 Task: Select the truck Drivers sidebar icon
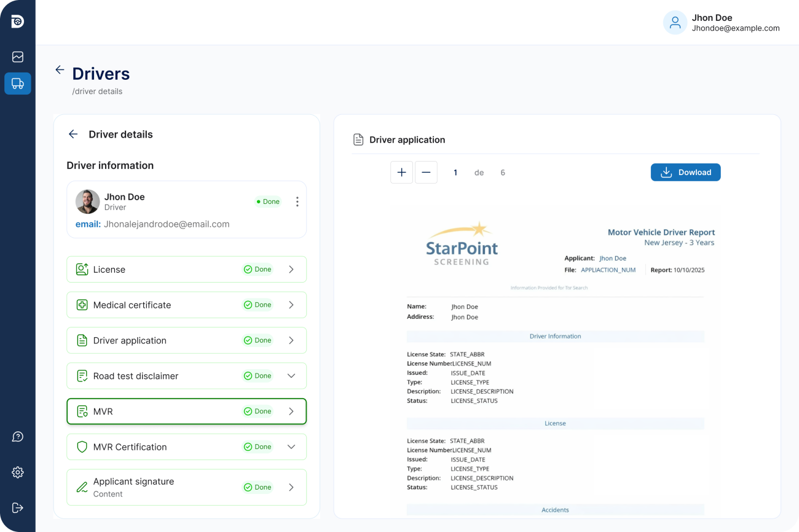18,84
